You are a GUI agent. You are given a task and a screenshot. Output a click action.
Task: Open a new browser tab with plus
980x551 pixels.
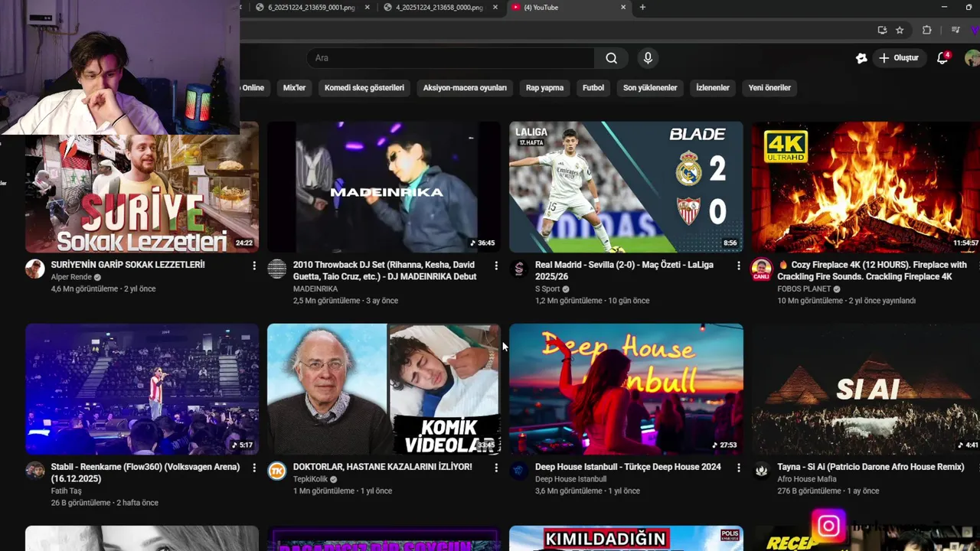[642, 8]
